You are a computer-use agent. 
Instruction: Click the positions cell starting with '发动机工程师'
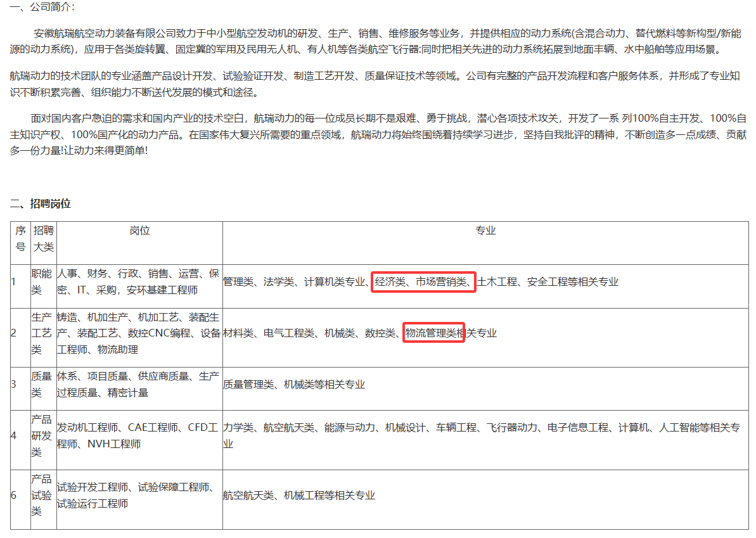(138, 436)
